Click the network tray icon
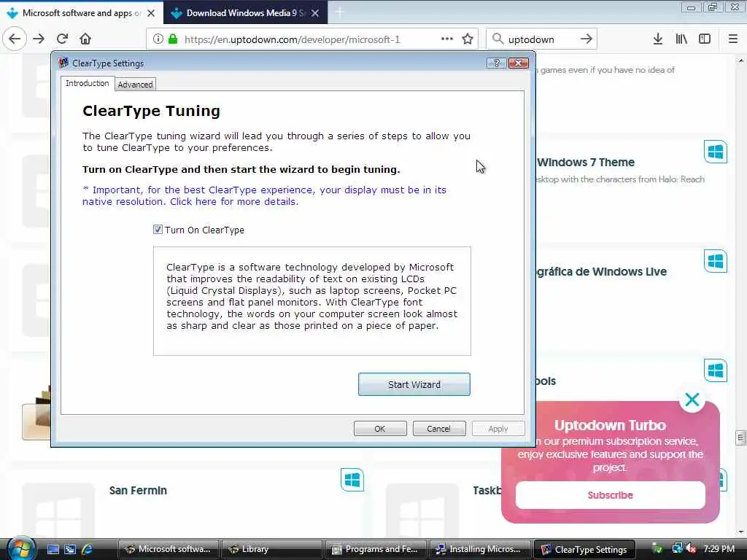The image size is (747, 560). 677,548
